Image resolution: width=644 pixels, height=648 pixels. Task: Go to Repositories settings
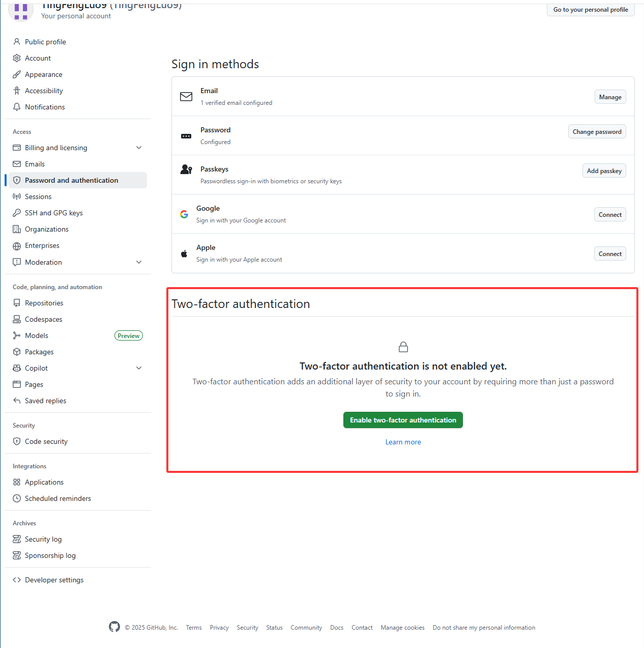click(44, 303)
